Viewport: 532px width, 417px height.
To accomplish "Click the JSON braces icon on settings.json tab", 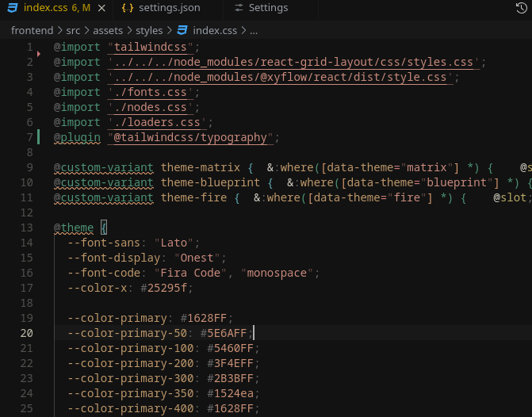I will (128, 8).
